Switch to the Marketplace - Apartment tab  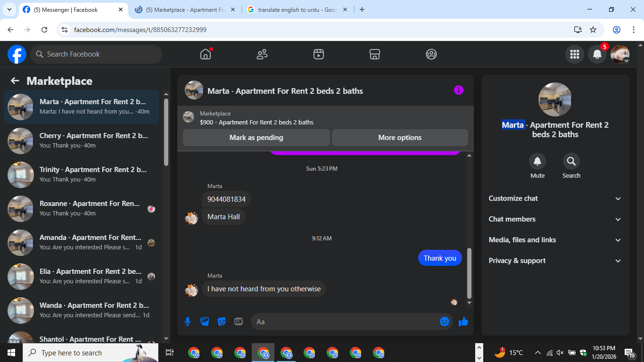(x=185, y=9)
